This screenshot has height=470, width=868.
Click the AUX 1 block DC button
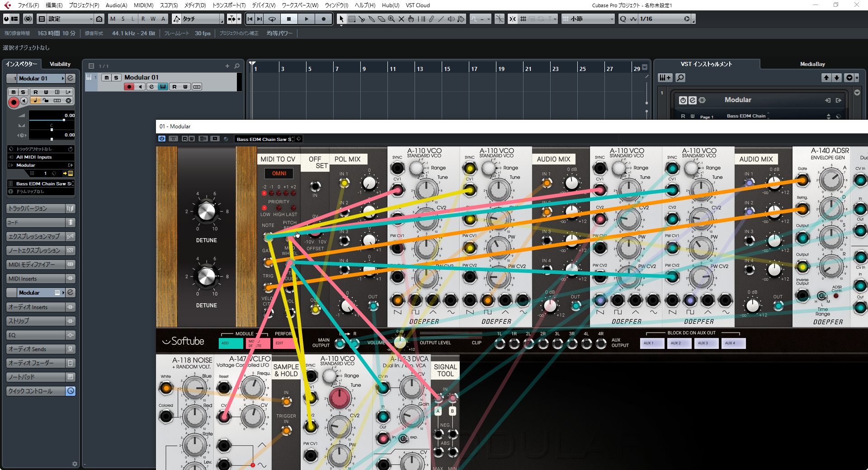coord(652,343)
